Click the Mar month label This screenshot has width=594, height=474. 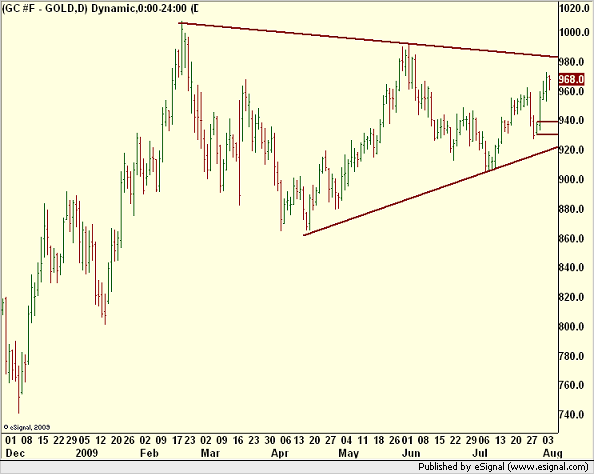210,453
